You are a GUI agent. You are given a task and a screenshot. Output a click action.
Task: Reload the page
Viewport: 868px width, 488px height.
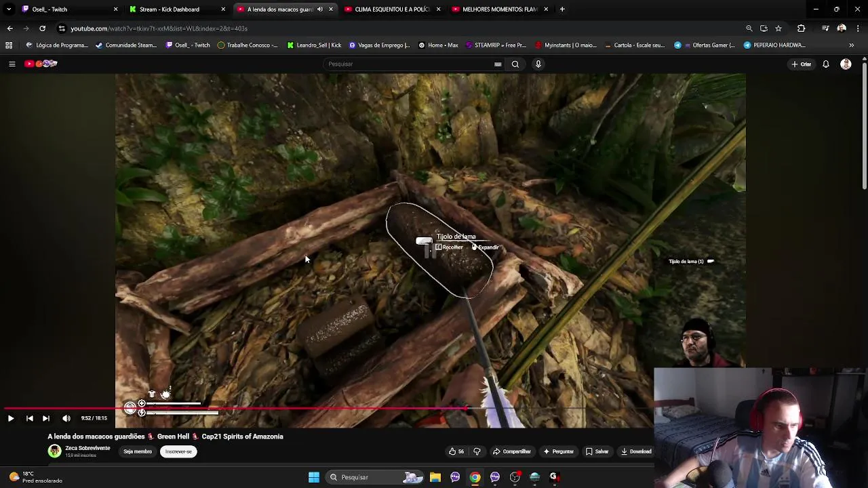tap(42, 28)
